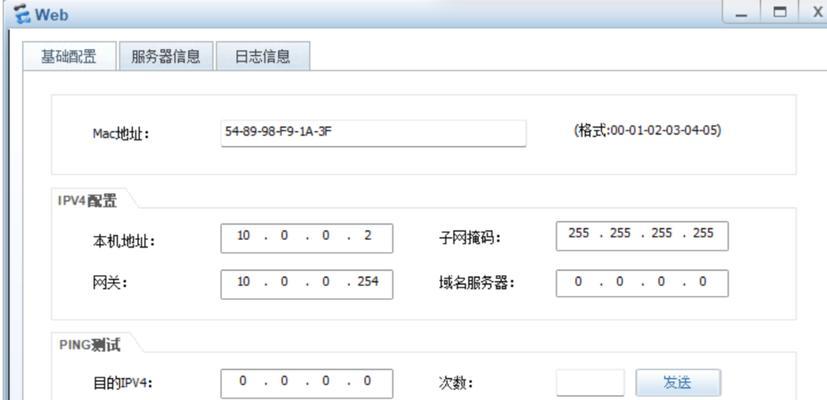Screen dimensions: 827x400
Task: Click the Mac地址 input field
Action: pos(373,134)
